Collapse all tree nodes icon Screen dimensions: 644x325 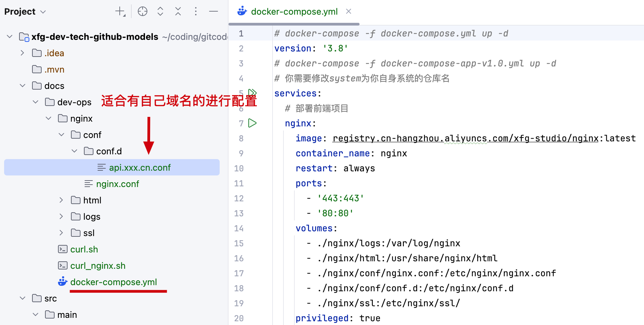point(178,12)
